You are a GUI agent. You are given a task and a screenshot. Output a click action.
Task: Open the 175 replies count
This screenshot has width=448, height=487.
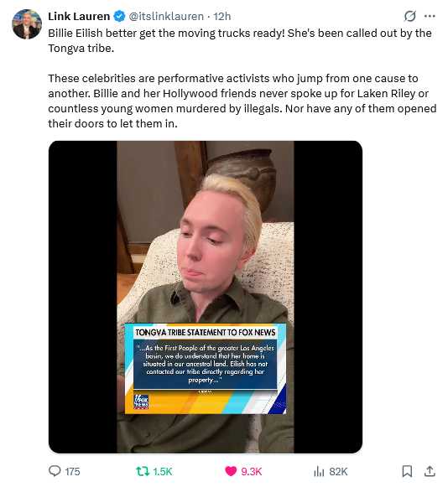(x=72, y=471)
